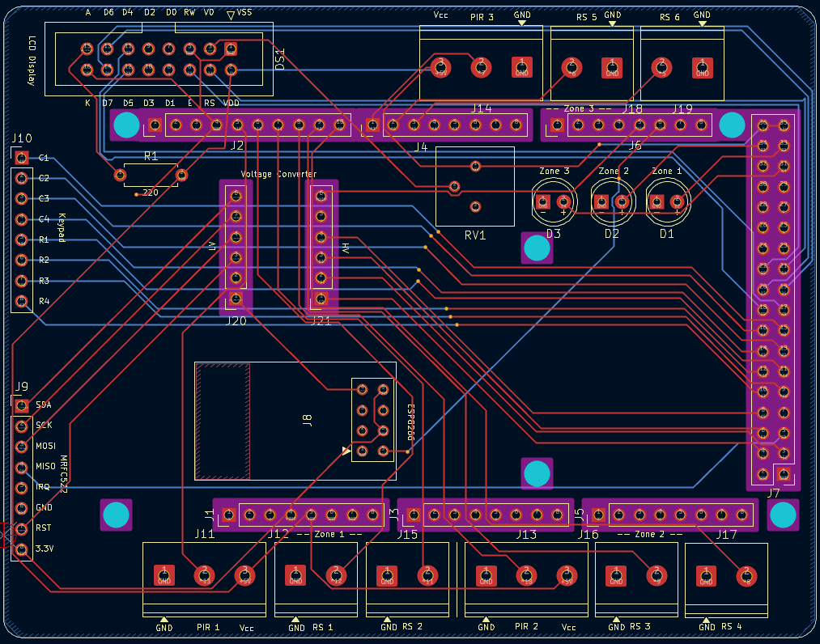Select the C1 pin label
The width and height of the screenshot is (820, 644).
click(44, 157)
